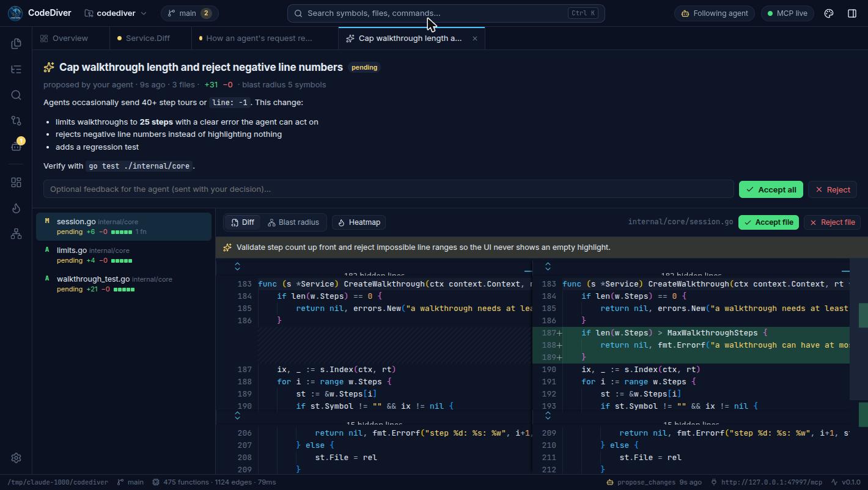Click the Accept all button
This screenshot has width=868, height=490.
771,189
